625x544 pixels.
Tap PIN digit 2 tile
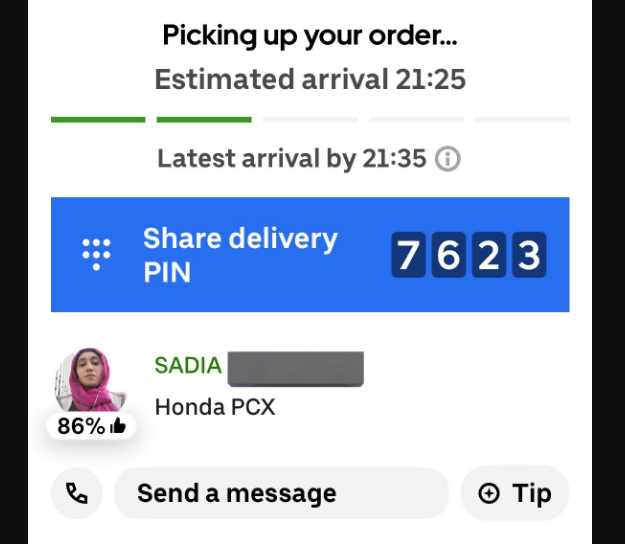(x=489, y=255)
